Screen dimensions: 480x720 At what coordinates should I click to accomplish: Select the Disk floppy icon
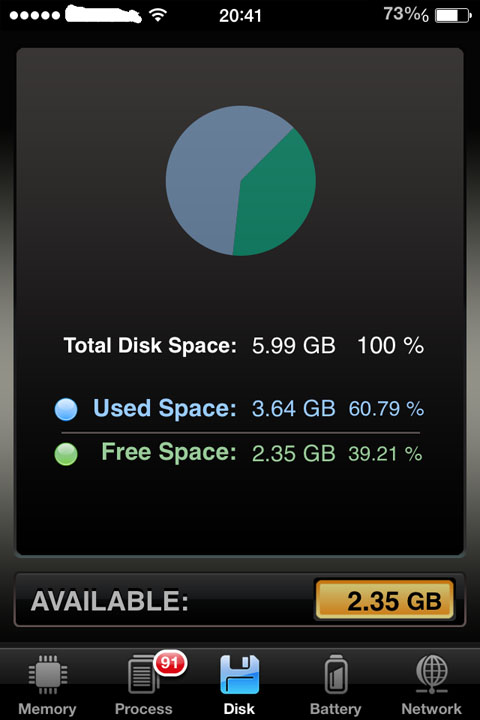(x=239, y=674)
